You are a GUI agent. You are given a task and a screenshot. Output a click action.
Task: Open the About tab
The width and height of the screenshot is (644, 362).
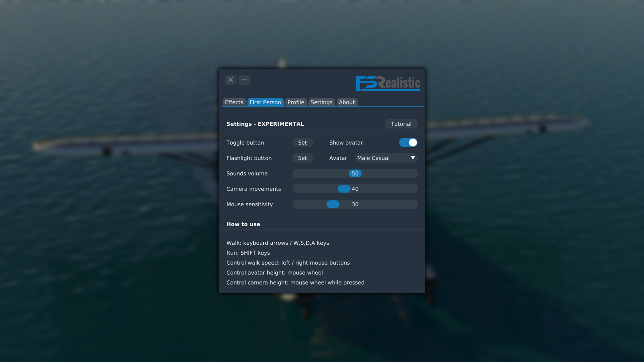coord(346,102)
